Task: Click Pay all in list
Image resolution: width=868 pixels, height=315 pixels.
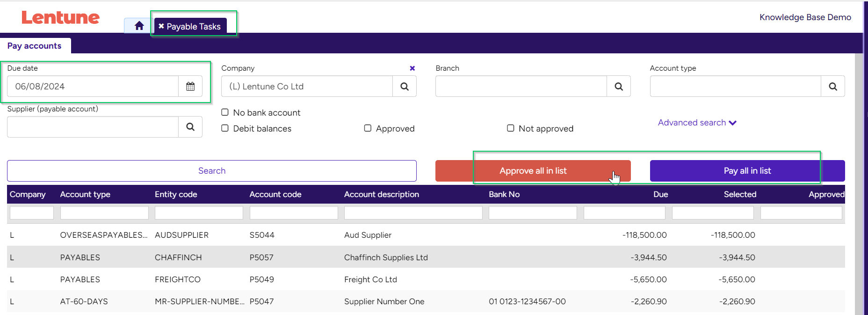Action: (x=747, y=171)
